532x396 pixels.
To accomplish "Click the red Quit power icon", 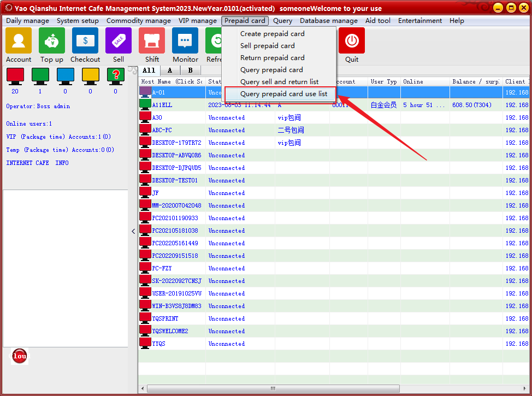I will [x=352, y=42].
